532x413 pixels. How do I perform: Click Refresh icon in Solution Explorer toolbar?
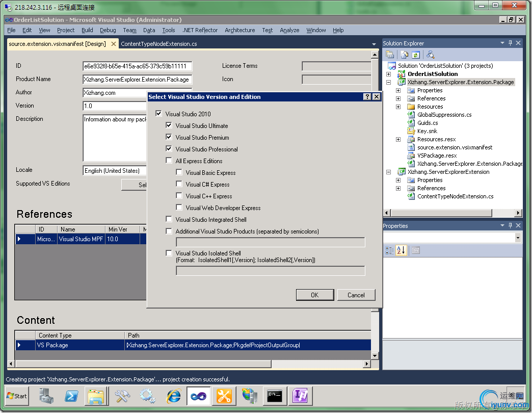[x=416, y=54]
